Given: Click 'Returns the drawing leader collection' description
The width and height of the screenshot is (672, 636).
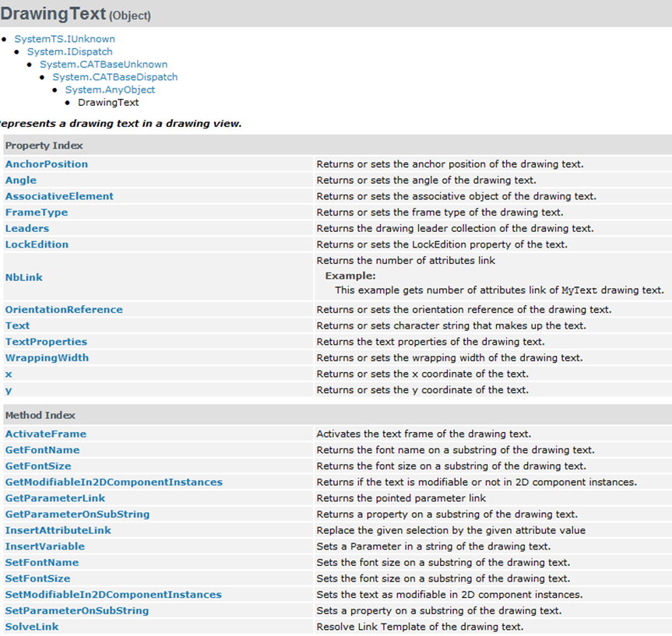Looking at the screenshot, I should [x=456, y=228].
